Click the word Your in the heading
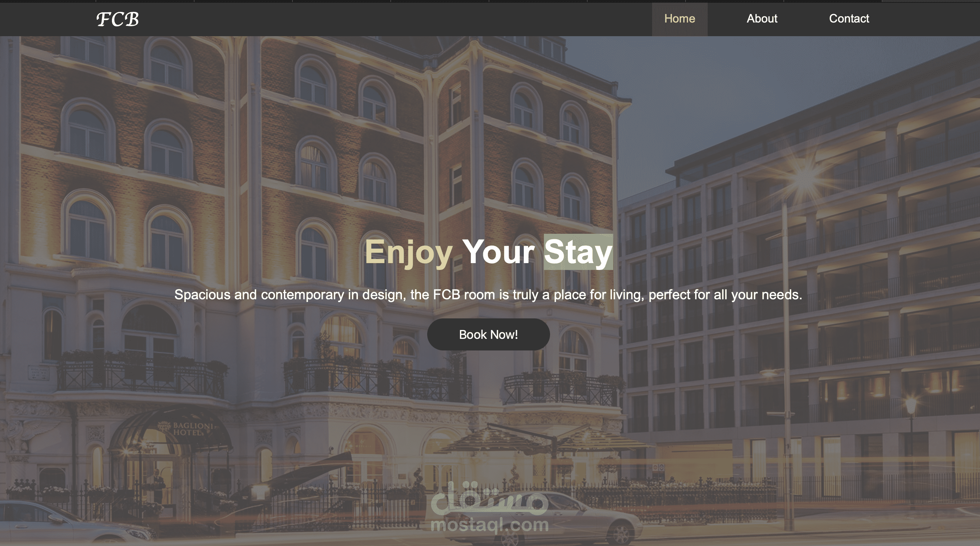The width and height of the screenshot is (980, 546). coord(498,252)
